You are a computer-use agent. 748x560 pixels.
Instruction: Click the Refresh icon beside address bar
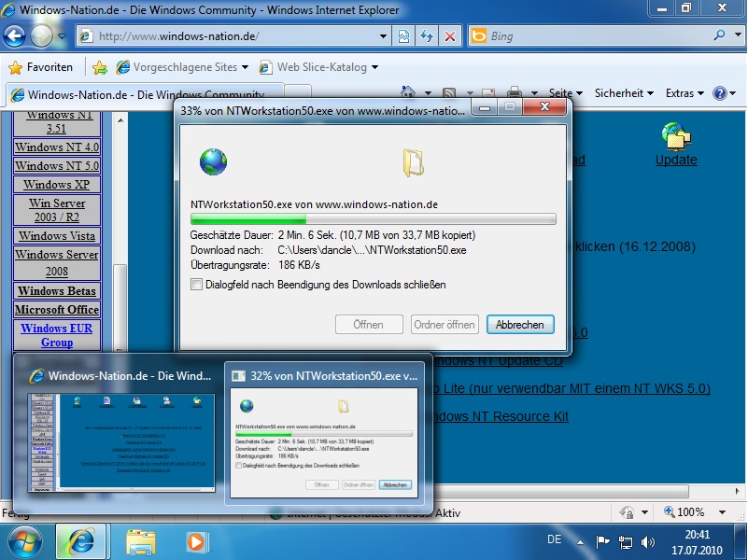coord(427,36)
